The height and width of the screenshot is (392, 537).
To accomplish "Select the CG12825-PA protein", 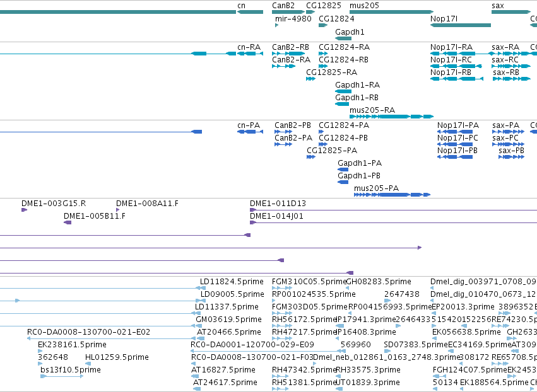I will point(311,157).
